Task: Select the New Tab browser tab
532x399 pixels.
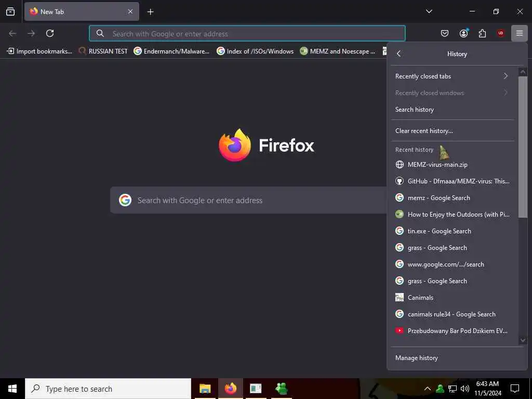Action: coord(82,11)
